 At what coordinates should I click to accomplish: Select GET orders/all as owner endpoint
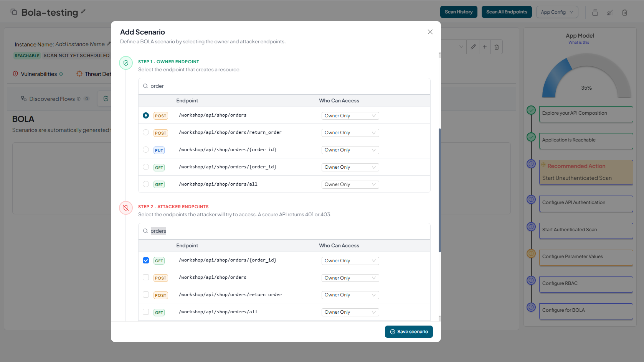[146, 184]
